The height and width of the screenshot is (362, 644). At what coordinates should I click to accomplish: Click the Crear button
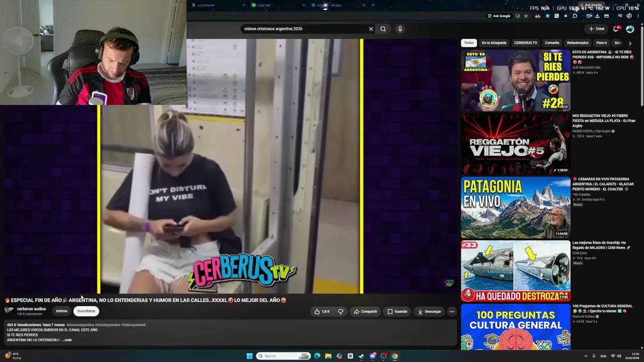coord(596,29)
